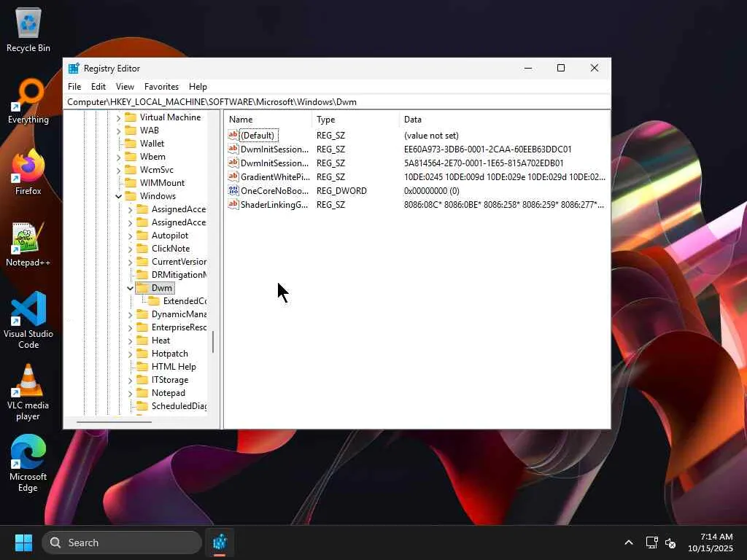Collapse the Dwm tree node
Viewport: 747px width, 560px height.
tap(130, 288)
